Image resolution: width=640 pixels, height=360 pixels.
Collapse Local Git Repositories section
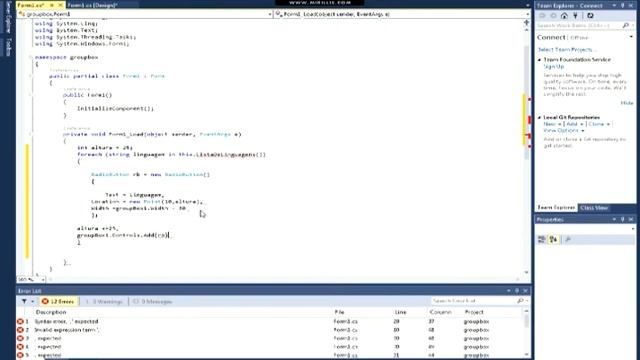540,117
